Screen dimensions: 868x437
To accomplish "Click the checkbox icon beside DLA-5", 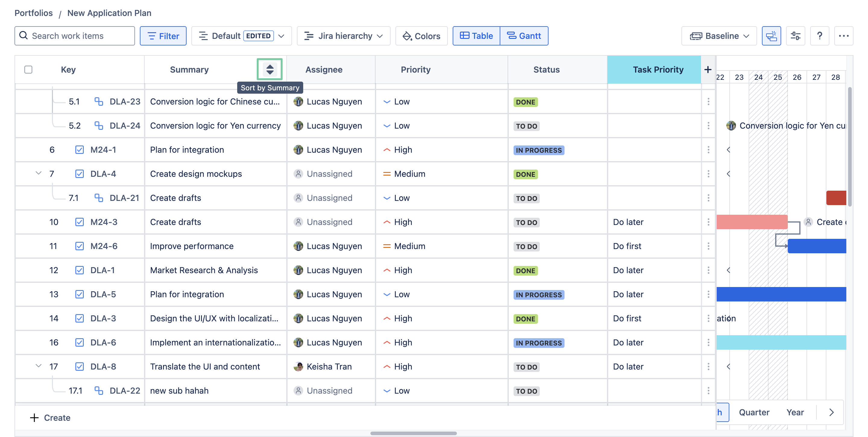I will tap(79, 294).
